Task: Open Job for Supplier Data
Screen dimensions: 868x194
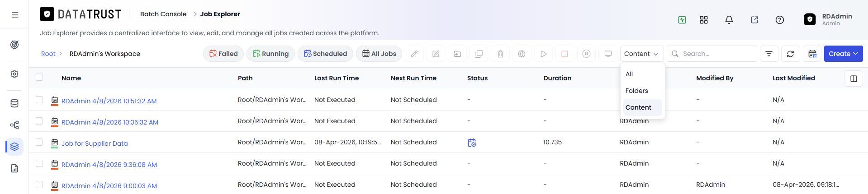Action: 95,143
